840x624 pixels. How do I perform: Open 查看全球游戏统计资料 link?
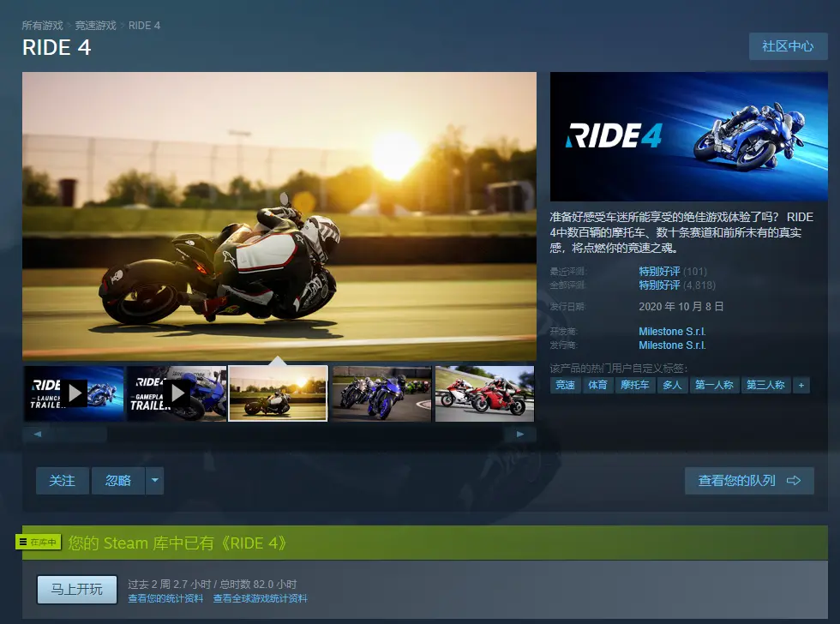tap(261, 599)
